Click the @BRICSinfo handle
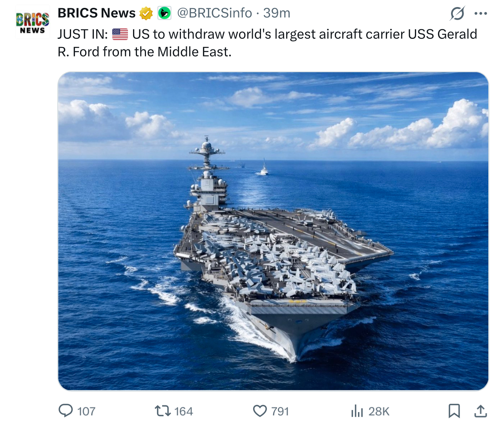The image size is (504, 425). [x=215, y=13]
